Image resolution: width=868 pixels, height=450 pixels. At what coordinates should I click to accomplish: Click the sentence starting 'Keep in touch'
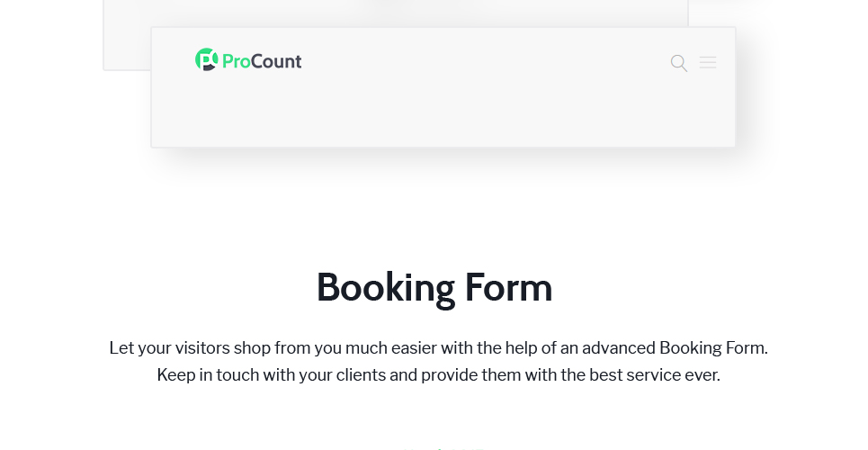[x=438, y=375]
